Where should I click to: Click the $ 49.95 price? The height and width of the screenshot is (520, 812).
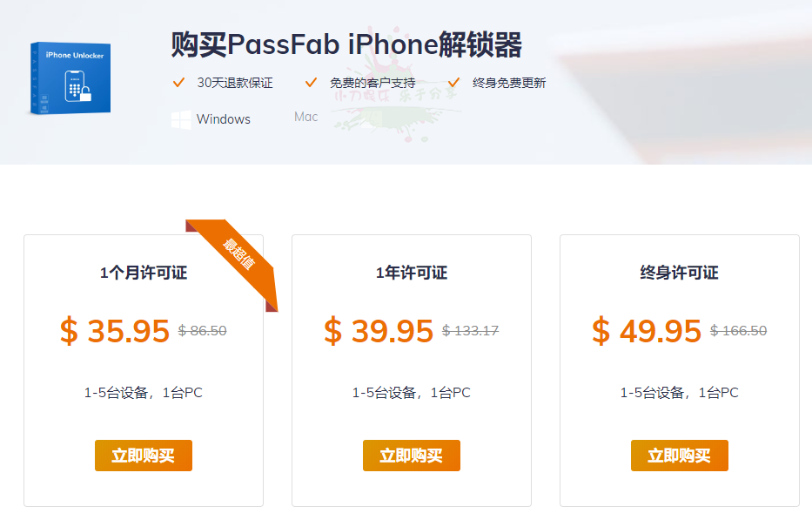click(647, 331)
